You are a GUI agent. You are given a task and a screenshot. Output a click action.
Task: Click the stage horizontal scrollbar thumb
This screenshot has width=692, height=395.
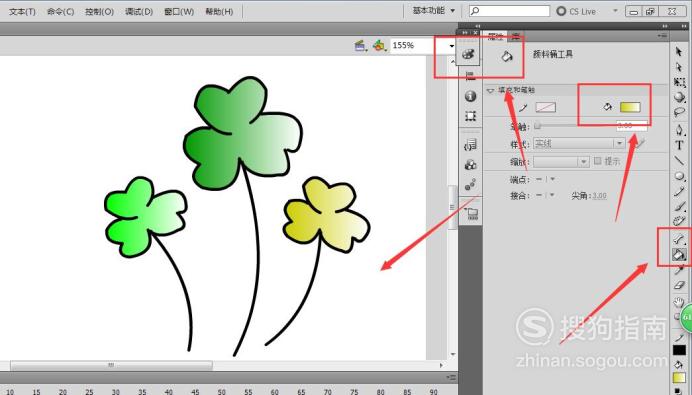(111, 365)
